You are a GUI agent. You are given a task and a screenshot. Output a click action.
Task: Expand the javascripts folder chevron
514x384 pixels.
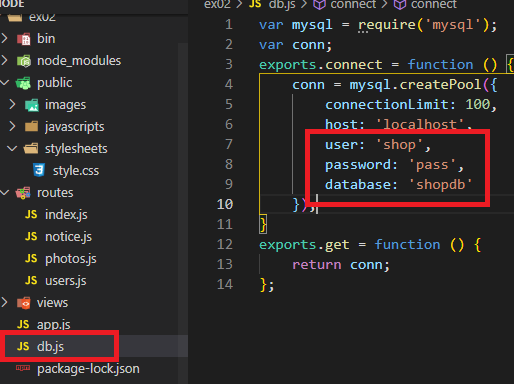(x=12, y=127)
